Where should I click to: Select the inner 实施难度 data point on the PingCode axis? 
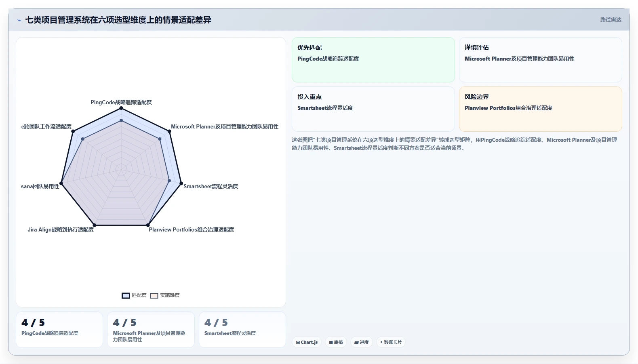121,120
